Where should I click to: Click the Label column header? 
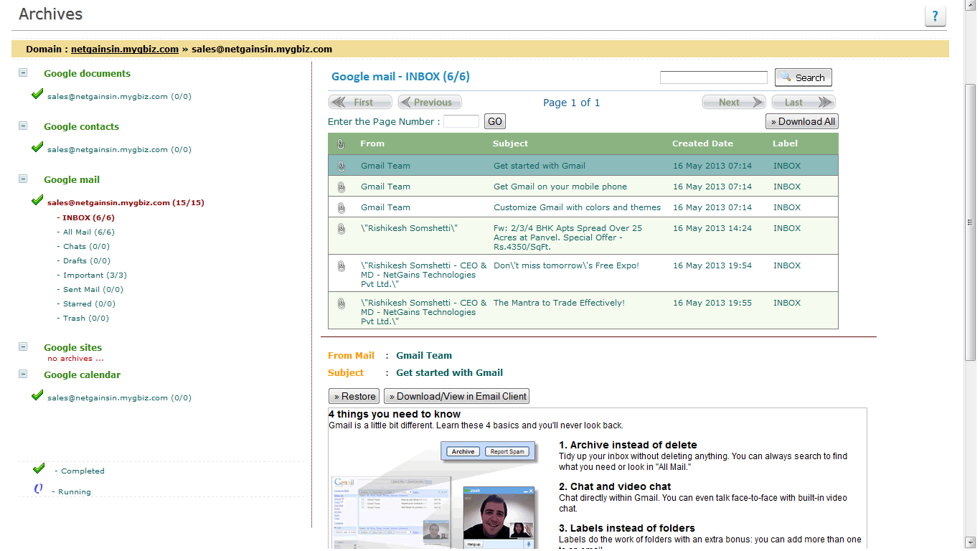(785, 143)
